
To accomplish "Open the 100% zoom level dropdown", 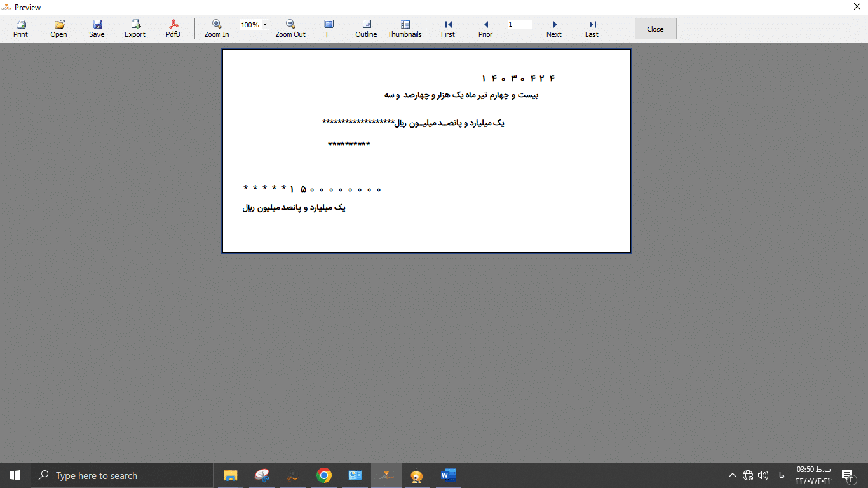I will (265, 25).
